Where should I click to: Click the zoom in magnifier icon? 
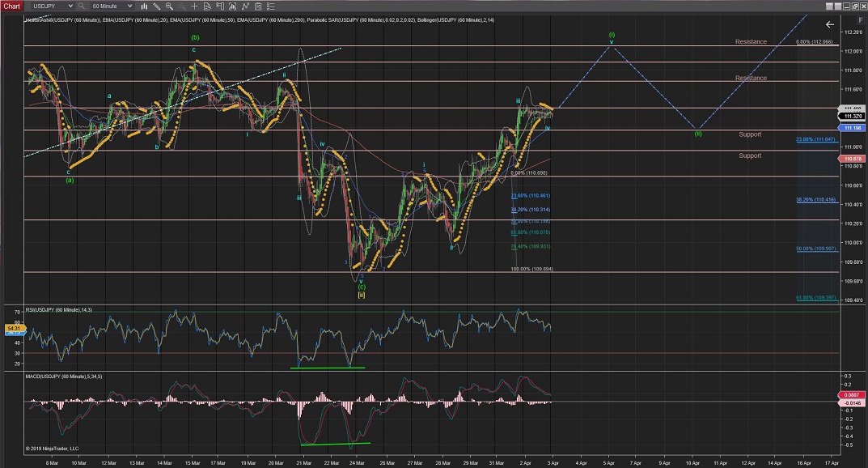[169, 6]
